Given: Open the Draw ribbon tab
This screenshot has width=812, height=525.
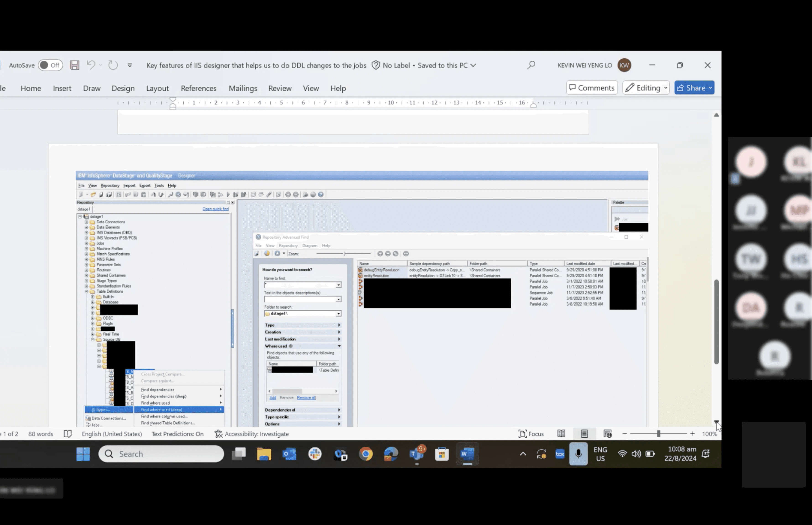Looking at the screenshot, I should click(92, 88).
